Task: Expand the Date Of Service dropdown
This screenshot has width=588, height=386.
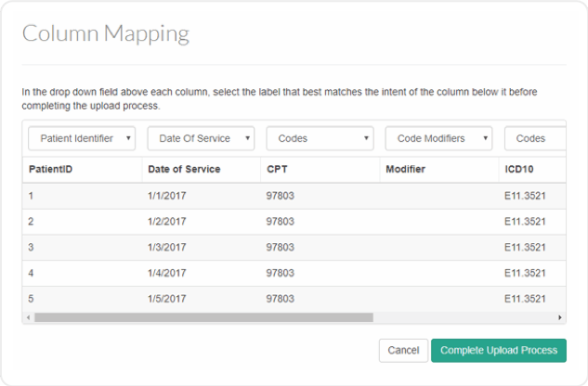Action: pos(201,138)
